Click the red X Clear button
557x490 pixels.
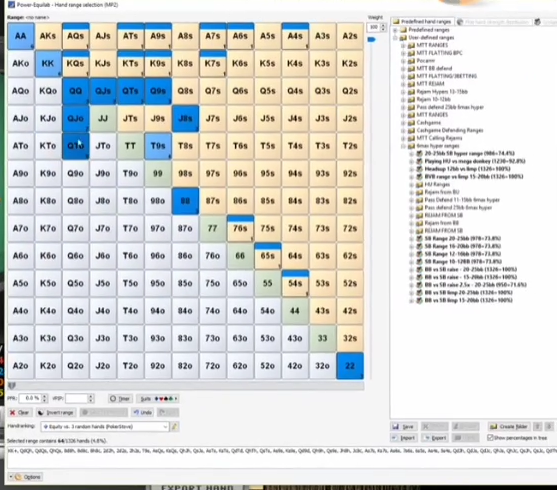click(20, 413)
